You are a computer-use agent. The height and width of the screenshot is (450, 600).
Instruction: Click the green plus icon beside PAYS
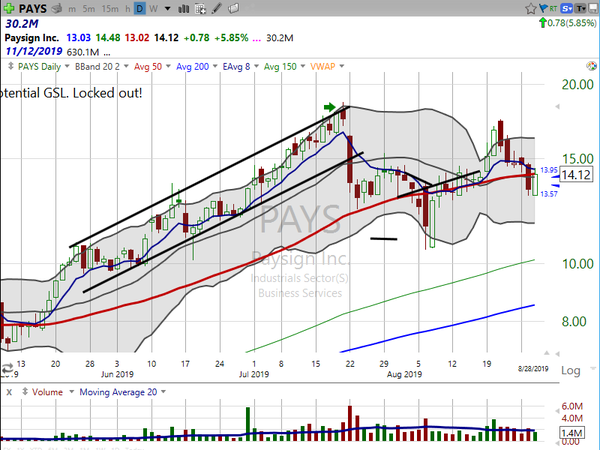tap(8, 9)
